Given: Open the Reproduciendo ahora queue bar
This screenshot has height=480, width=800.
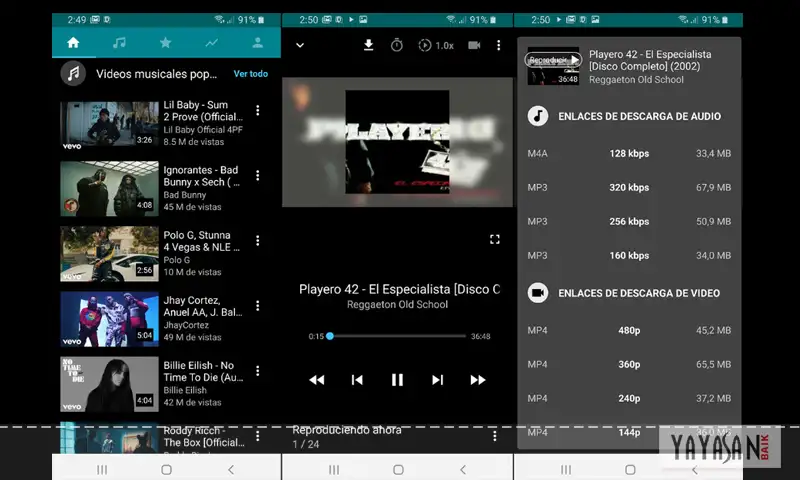Looking at the screenshot, I should tap(397, 437).
